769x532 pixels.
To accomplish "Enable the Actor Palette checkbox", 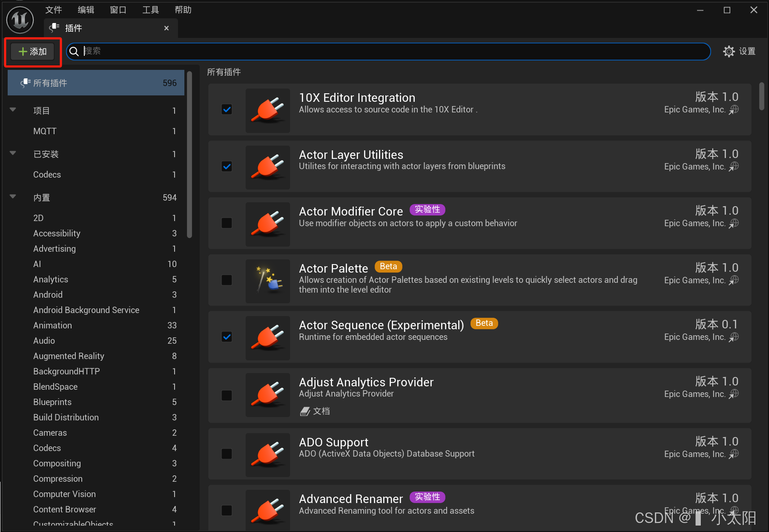I will pyautogui.click(x=227, y=280).
